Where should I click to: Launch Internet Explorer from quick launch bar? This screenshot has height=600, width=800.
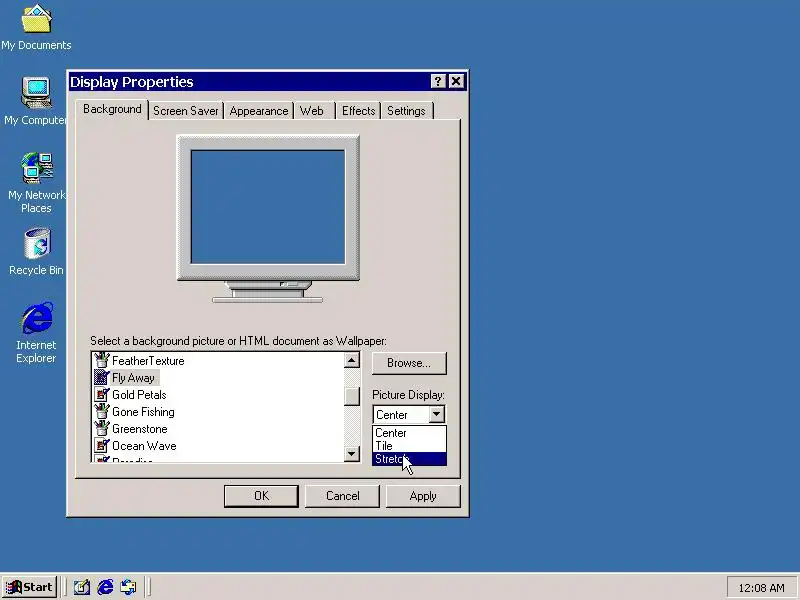point(105,587)
